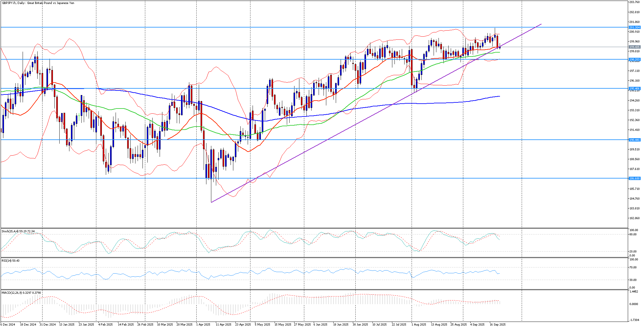Select the 1 Apr 2025 date label
644x328 pixels.
tap(203, 325)
